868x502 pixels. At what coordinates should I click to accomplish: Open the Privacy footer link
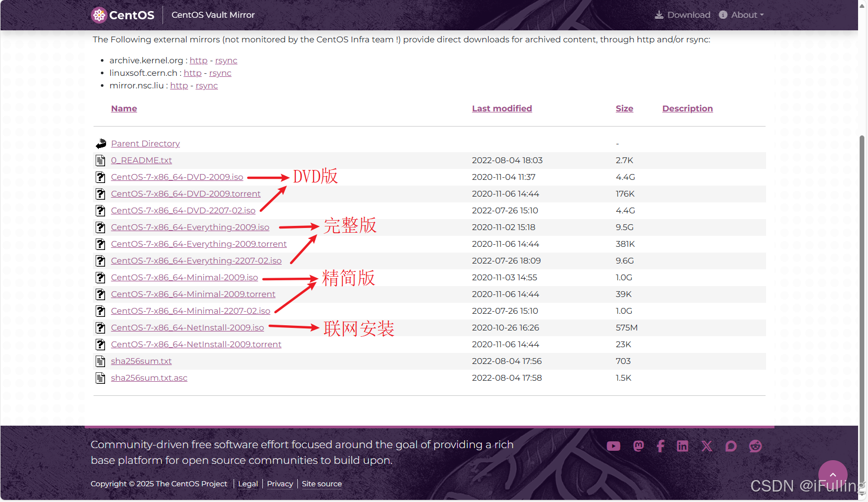(x=280, y=484)
